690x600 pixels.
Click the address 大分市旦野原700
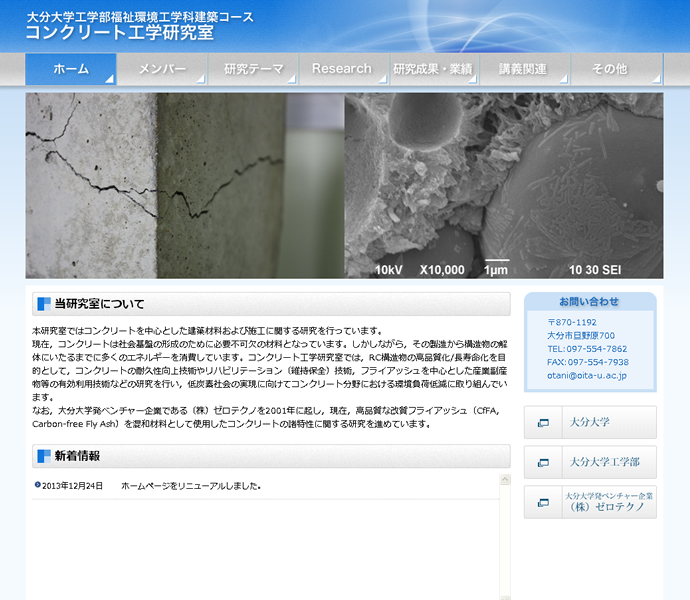click(581, 335)
